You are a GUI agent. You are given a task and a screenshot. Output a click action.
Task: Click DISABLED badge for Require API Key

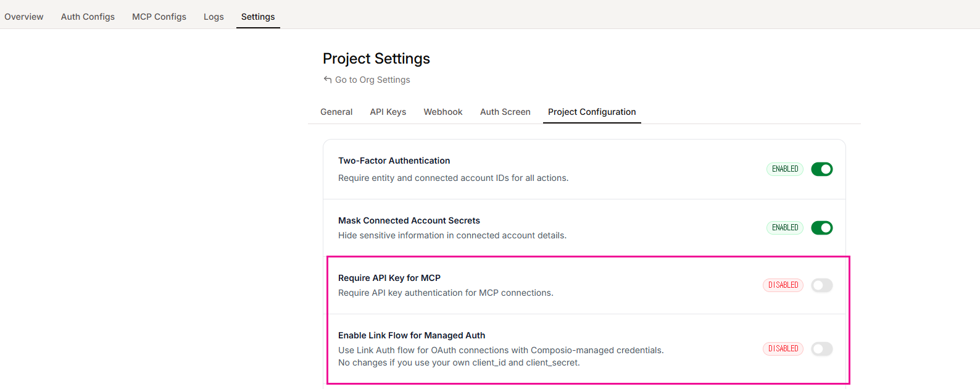(x=783, y=285)
